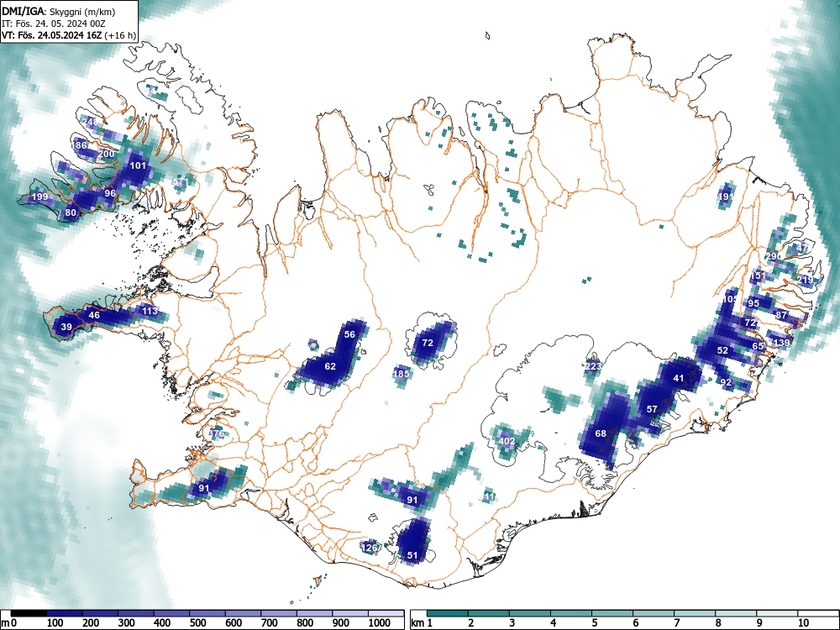Click the value 65 near the east coast
This screenshot has height=630, width=840.
click(x=758, y=346)
